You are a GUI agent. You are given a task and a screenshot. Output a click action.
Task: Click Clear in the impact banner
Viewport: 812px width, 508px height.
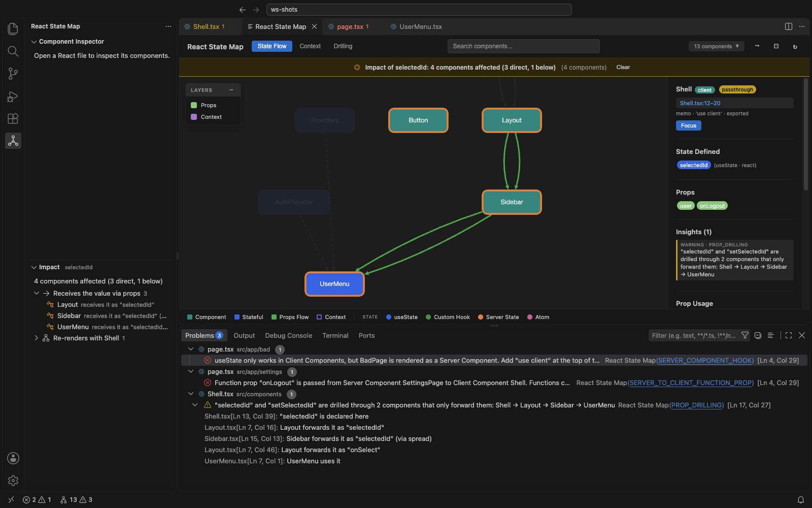tap(623, 67)
